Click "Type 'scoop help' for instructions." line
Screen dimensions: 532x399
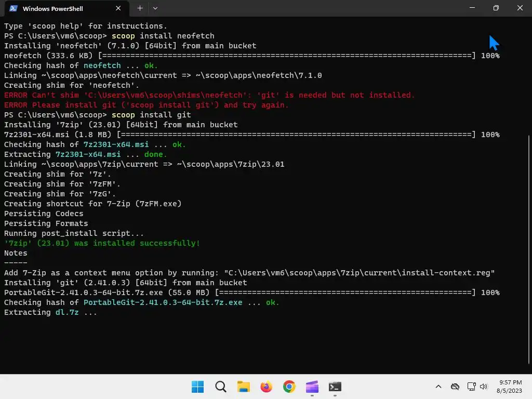click(86, 26)
